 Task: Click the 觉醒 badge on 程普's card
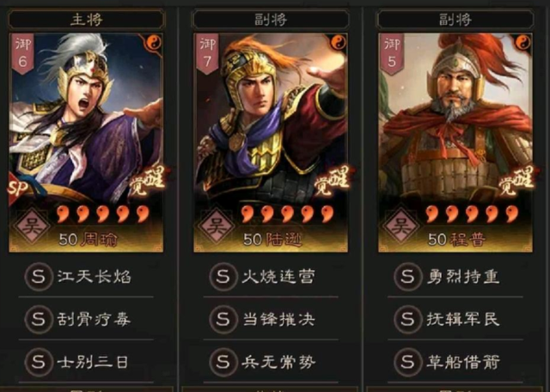coord(516,181)
